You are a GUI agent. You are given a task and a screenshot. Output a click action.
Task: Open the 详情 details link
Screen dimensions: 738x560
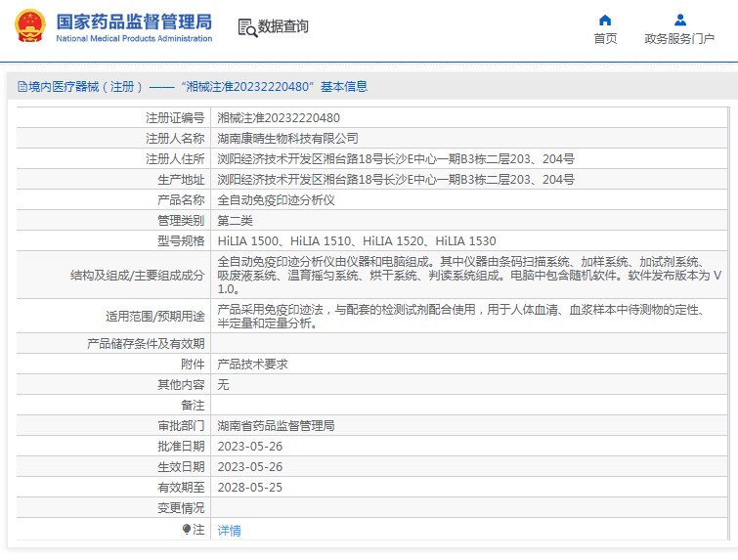coord(229,531)
